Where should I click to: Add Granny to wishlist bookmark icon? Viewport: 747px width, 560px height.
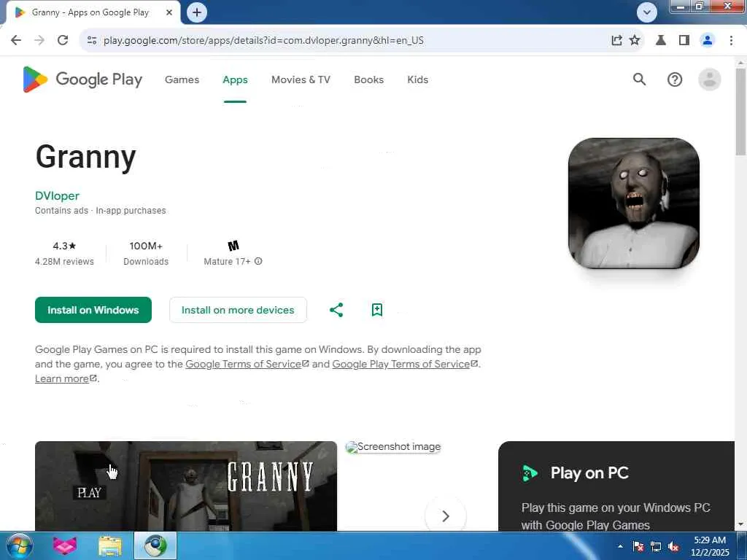tap(377, 310)
